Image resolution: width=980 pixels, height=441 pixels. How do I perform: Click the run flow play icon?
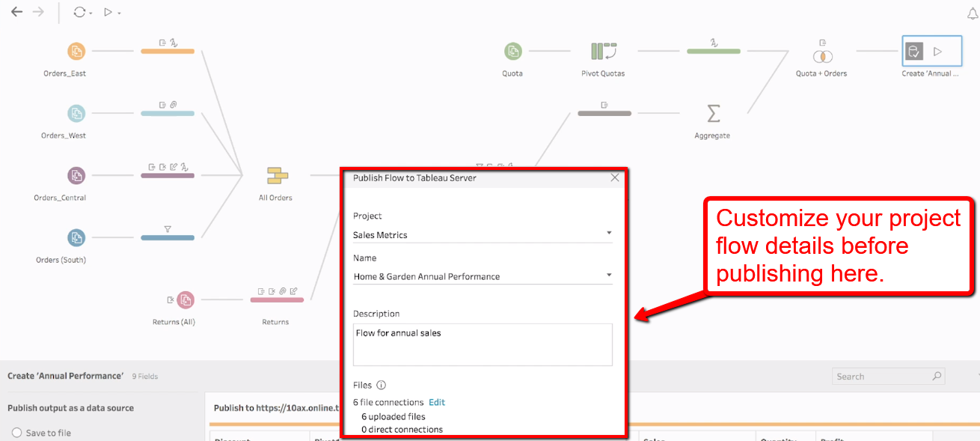108,12
